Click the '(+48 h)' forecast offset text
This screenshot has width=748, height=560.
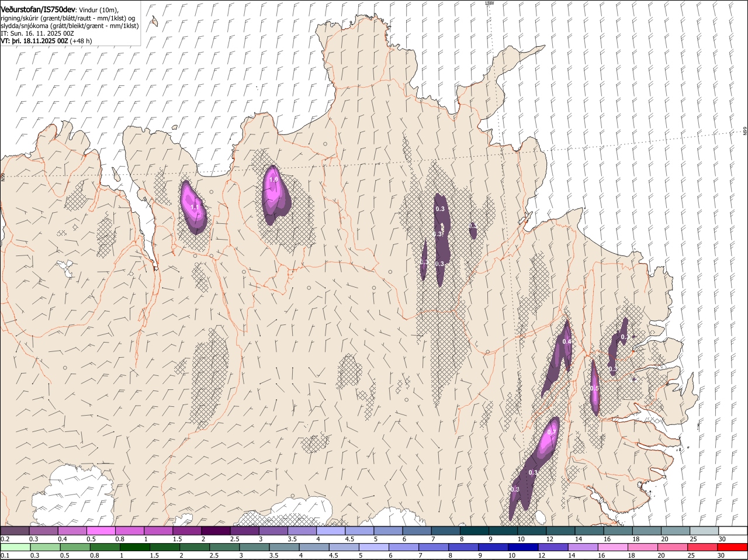coord(81,41)
